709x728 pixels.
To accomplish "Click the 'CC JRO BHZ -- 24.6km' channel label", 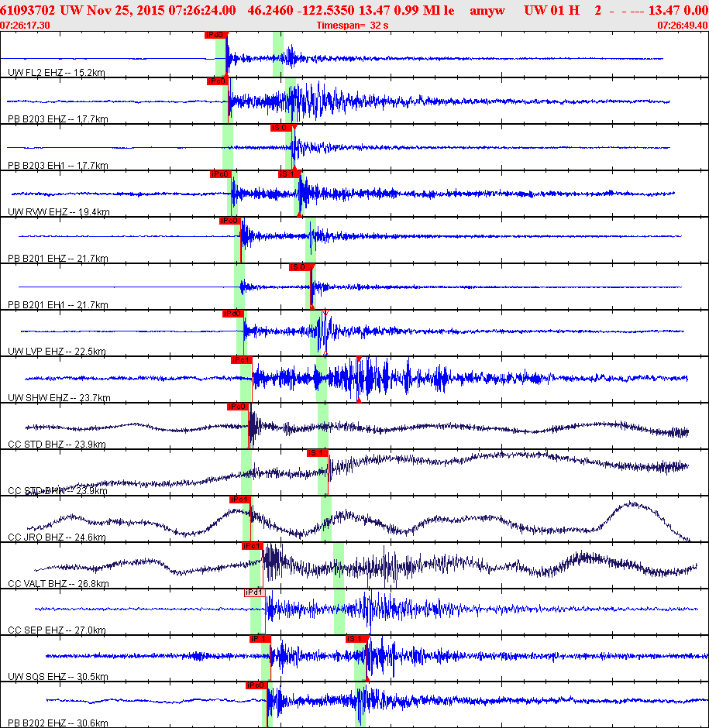I will 57,537.
